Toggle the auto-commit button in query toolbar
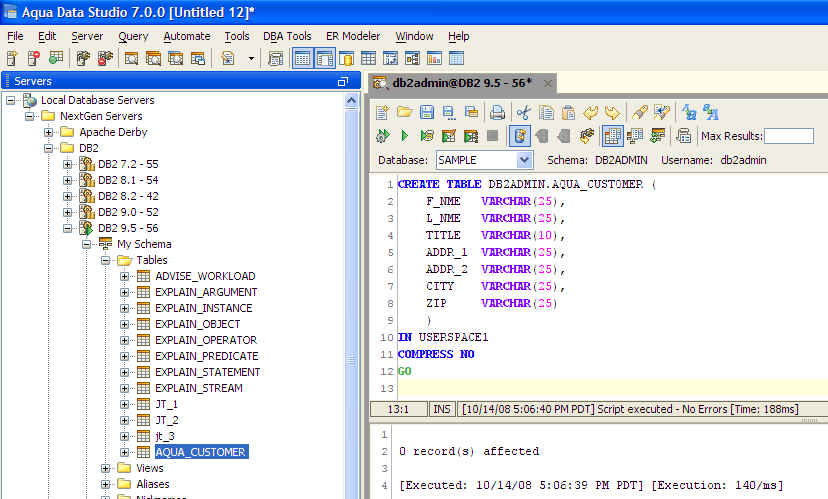828x499 pixels. tap(520, 136)
